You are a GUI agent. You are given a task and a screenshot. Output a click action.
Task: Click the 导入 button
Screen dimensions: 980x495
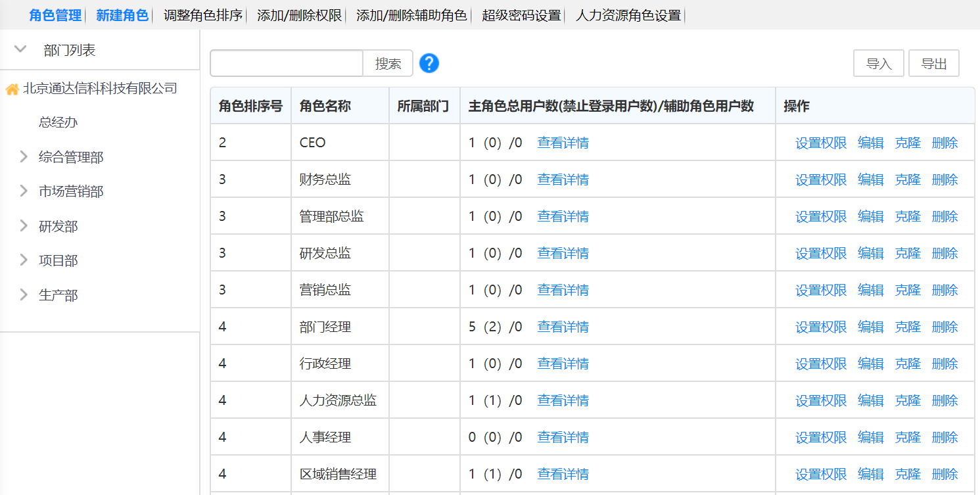point(878,64)
